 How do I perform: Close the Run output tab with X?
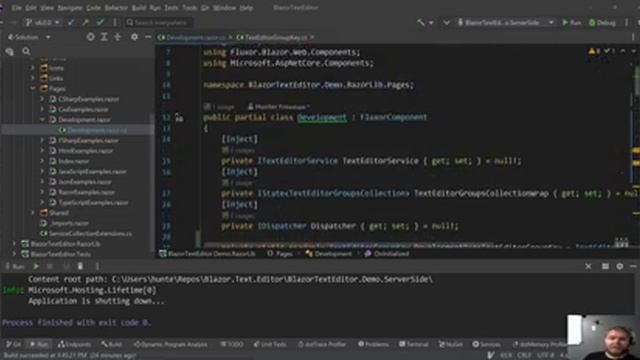pos(588,267)
